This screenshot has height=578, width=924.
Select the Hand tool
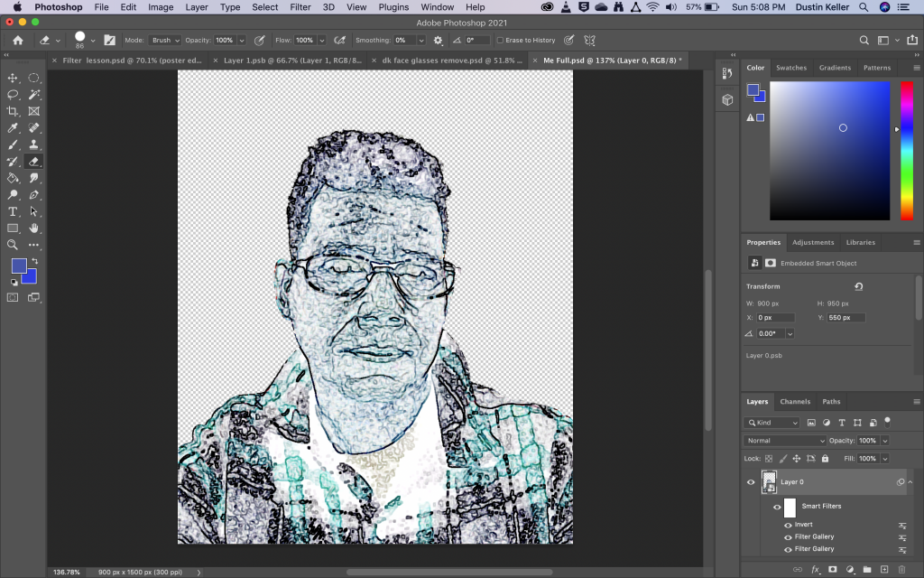coord(34,228)
